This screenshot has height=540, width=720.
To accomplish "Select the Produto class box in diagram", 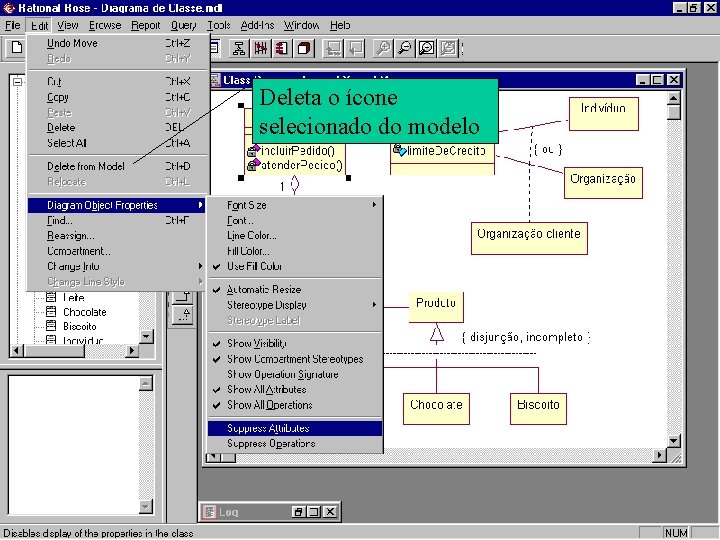I will pyautogui.click(x=436, y=307).
